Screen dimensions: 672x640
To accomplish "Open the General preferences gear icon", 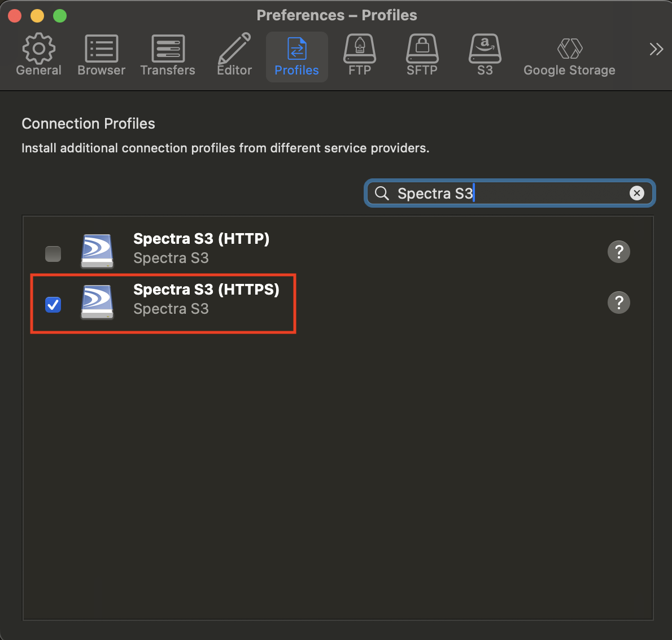I will [x=38, y=55].
